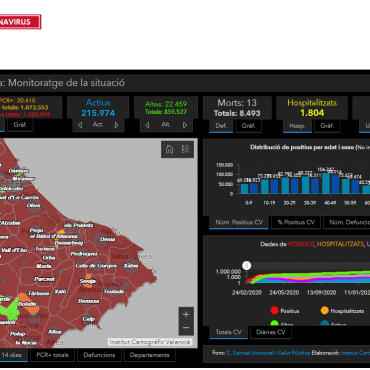Click Altes: 22.459 indicator

tap(166, 104)
